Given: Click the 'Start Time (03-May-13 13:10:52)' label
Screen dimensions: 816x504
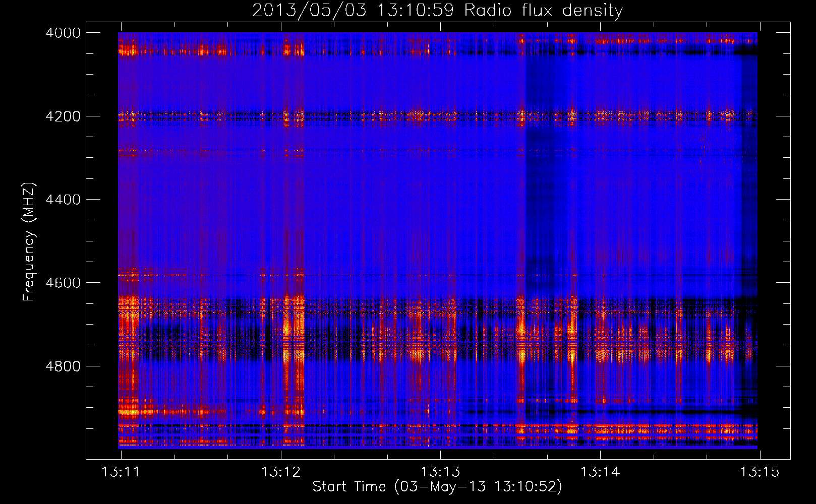Looking at the screenshot, I should (x=437, y=487).
